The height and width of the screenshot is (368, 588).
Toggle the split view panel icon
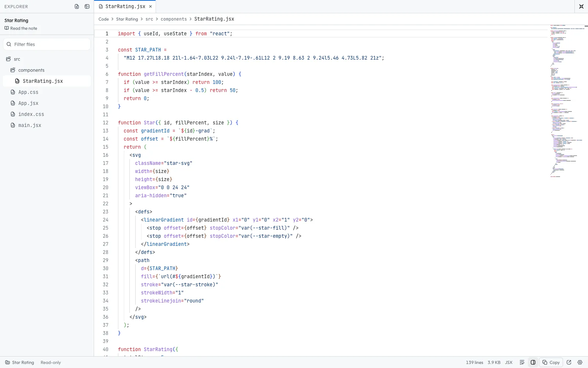tap(533, 362)
